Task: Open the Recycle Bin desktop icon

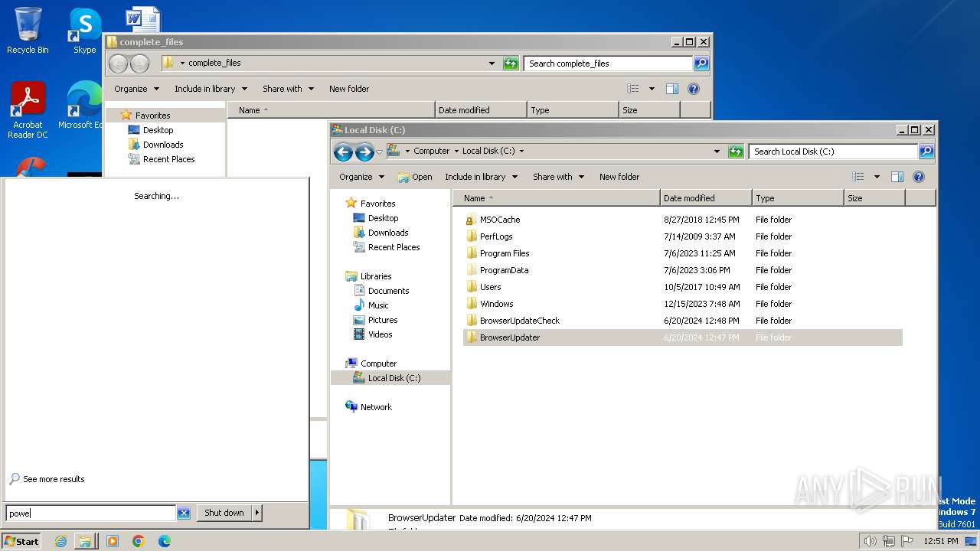Action: tap(28, 31)
